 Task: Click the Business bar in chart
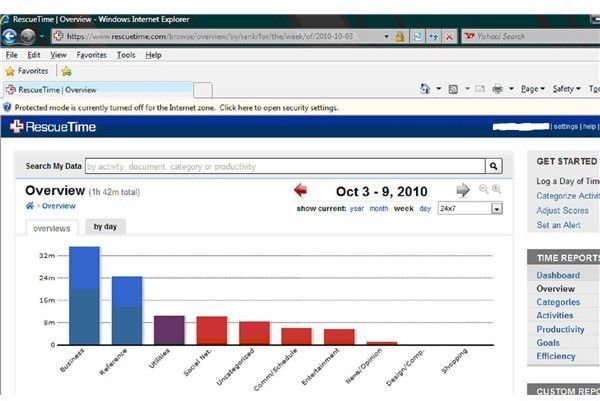pos(84,295)
